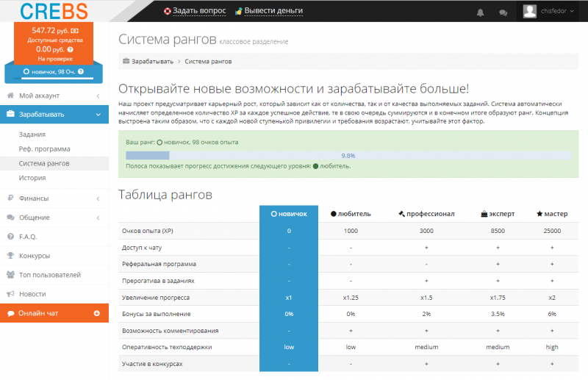The height and width of the screenshot is (380, 588).
Task: Click the banknote icon next to 547.72 руб.
Action: [x=75, y=31]
